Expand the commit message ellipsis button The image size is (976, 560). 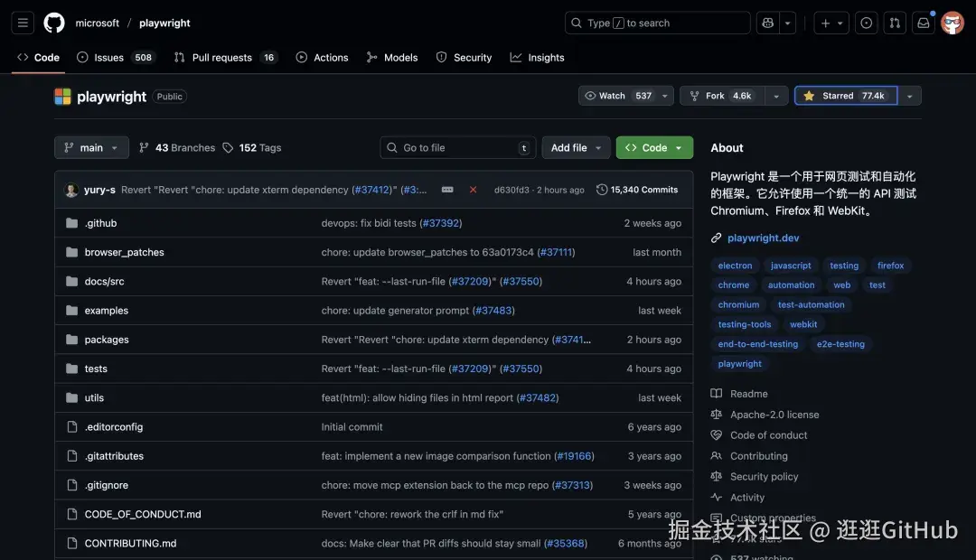(x=447, y=190)
